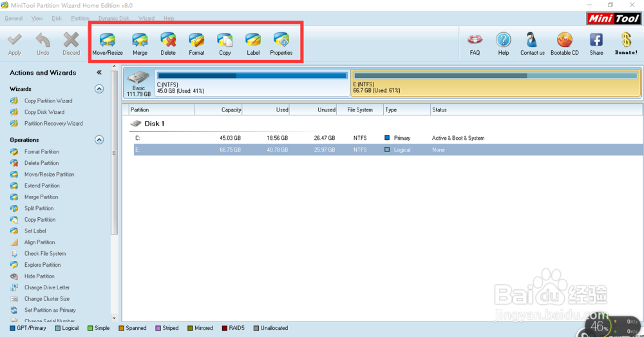Select the E:(NTFS) partition bar in disk map
Screen dimensions: 644x337
click(495, 83)
